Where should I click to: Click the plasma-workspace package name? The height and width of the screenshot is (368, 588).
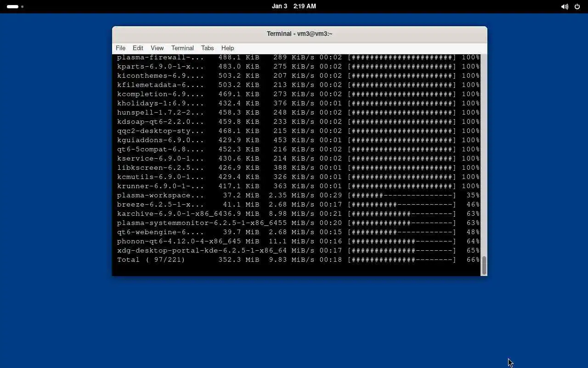pos(160,195)
